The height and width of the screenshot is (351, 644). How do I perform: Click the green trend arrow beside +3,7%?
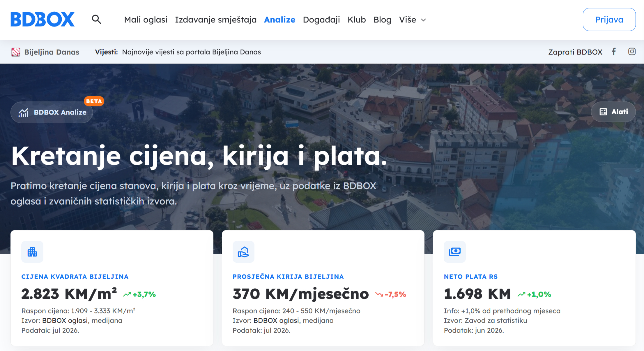click(127, 294)
